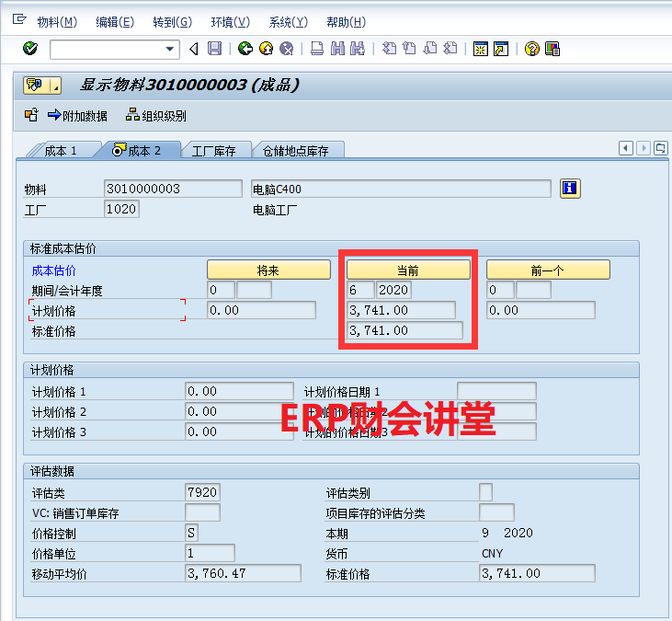Expand the tab list menu icon
The height and width of the screenshot is (621, 672).
pyautogui.click(x=660, y=148)
